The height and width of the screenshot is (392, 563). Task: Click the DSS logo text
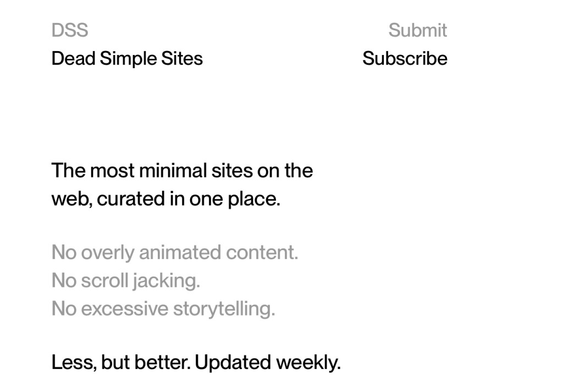click(69, 30)
